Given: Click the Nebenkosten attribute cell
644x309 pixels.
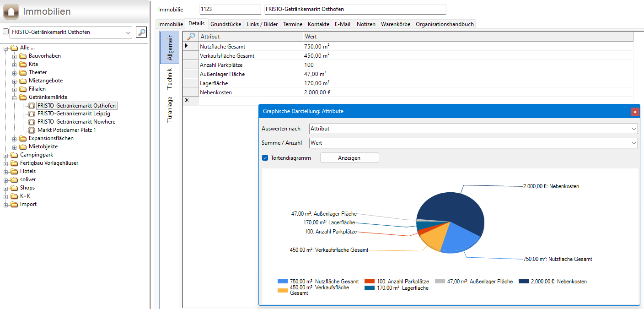Looking at the screenshot, I should click(x=251, y=92).
